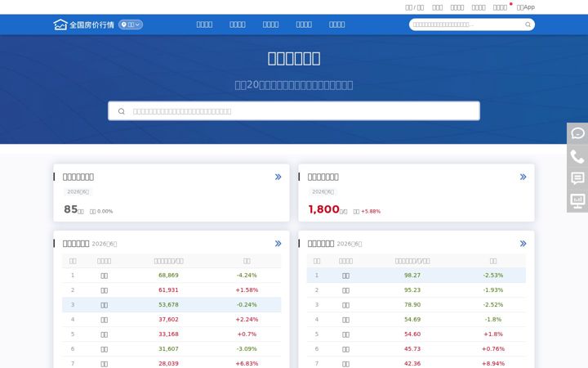The height and width of the screenshot is (368, 588).
Task: Click the top bar link marked with red dot
Action: pos(500,7)
